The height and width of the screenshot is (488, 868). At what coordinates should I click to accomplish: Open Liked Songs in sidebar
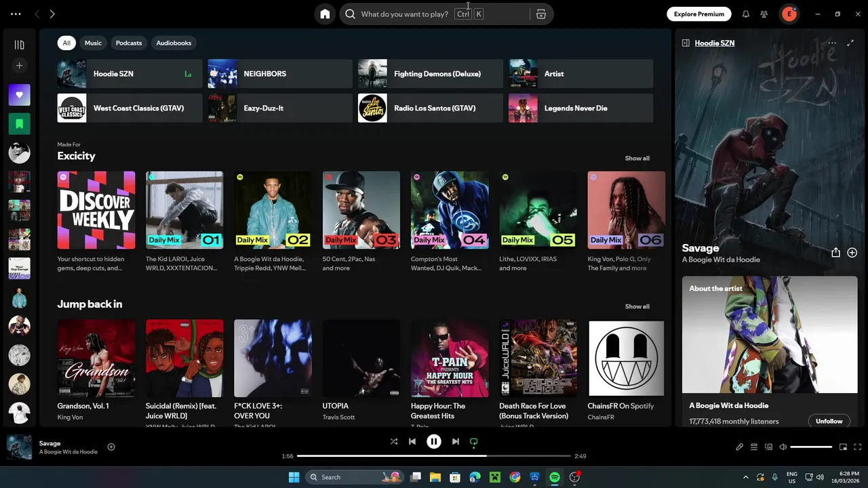point(19,95)
